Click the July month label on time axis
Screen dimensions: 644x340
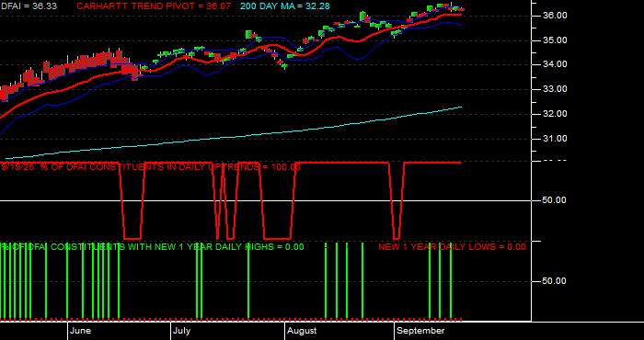tap(181, 331)
